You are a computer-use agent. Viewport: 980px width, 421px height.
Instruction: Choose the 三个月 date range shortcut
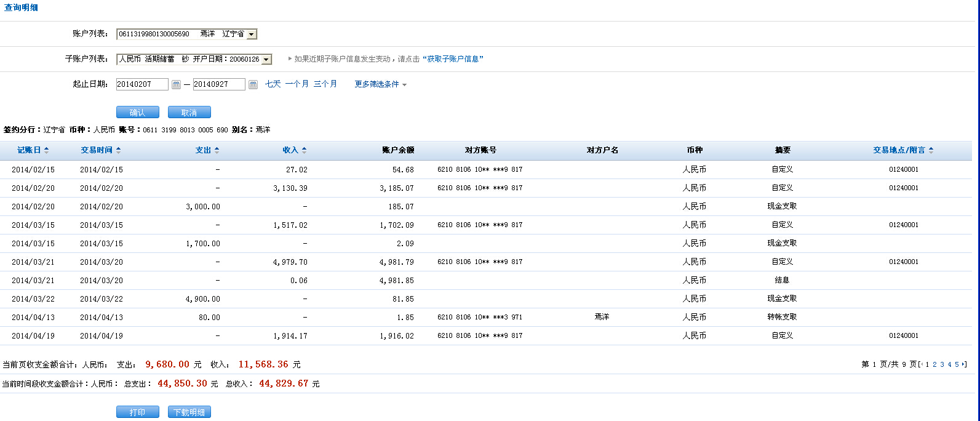325,84
